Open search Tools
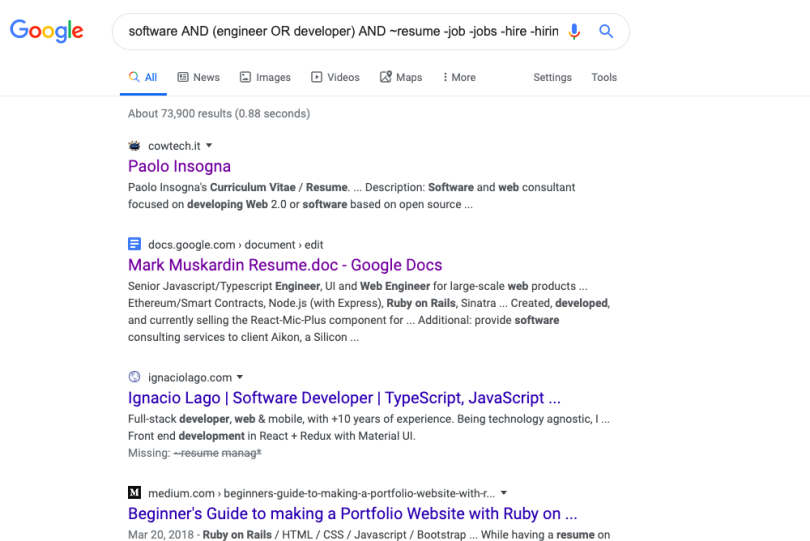The height and width of the screenshot is (541, 810). 604,78
